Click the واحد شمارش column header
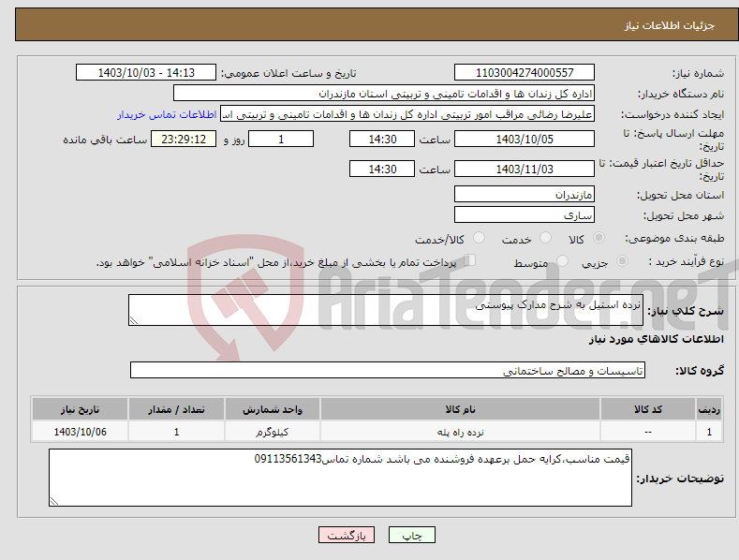 (x=273, y=409)
